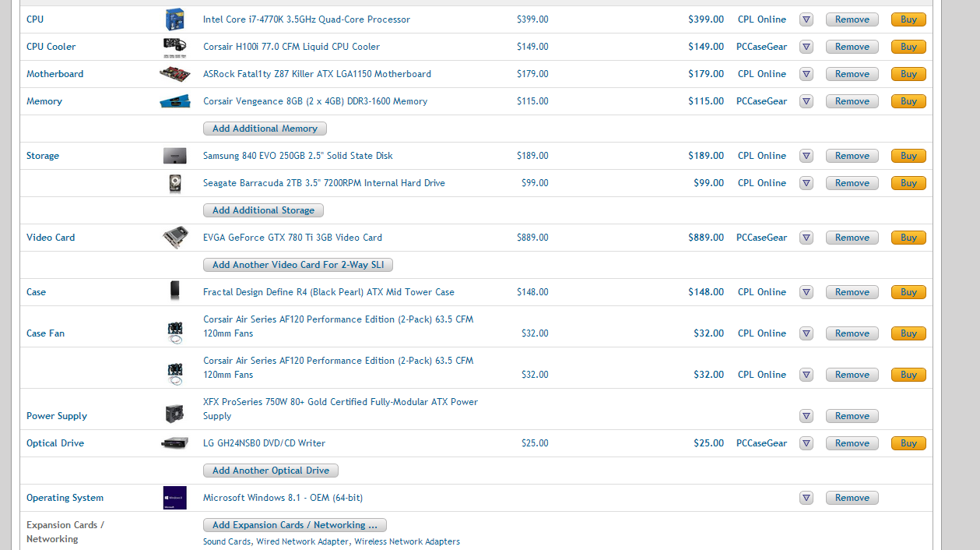
Task: Click the EVGA GTX 780 Ti thumbnail
Action: pyautogui.click(x=174, y=238)
